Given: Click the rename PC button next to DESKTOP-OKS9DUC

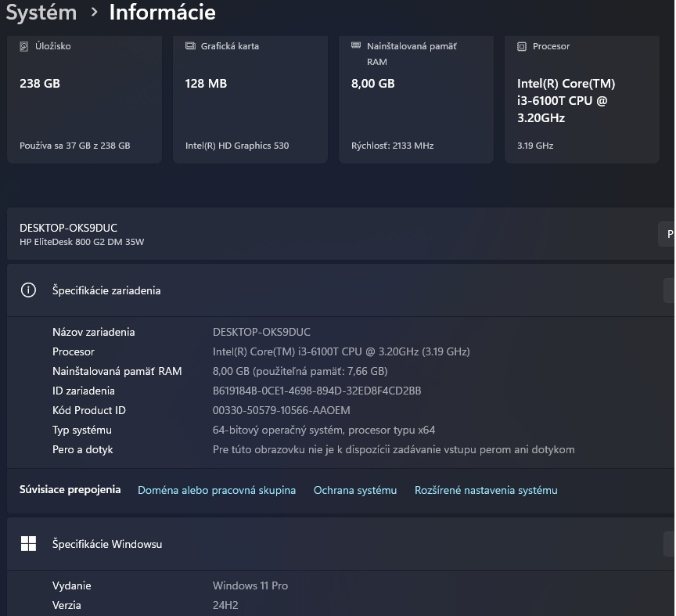Looking at the screenshot, I should (x=667, y=234).
